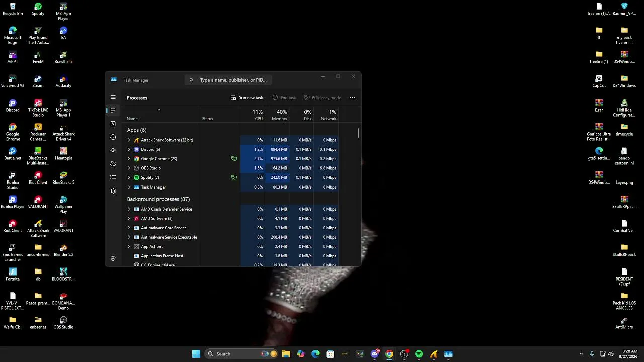644x362 pixels.
Task: Select the Application Frame Host process row
Action: coord(231,256)
